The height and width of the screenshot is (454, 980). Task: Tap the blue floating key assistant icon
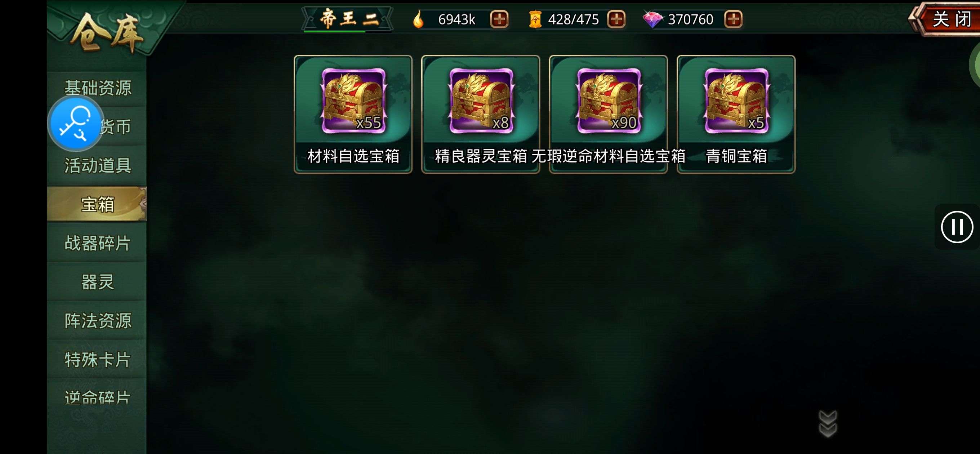coord(76,123)
